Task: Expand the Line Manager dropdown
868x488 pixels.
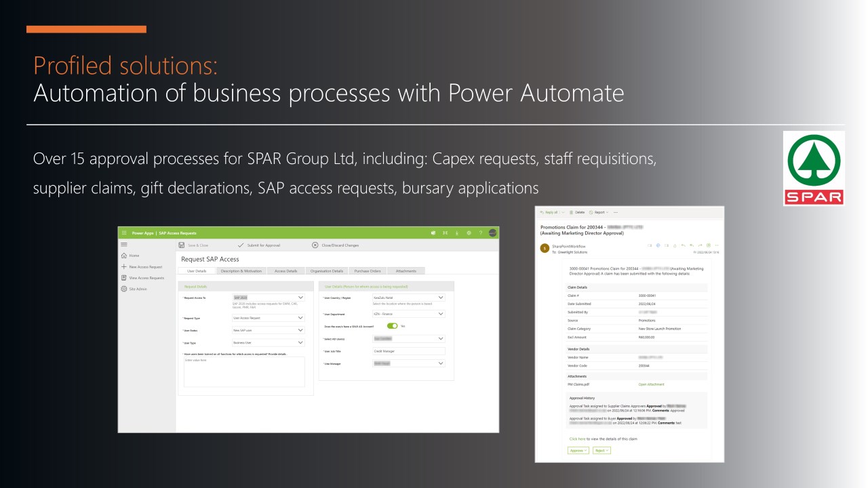Action: click(441, 363)
